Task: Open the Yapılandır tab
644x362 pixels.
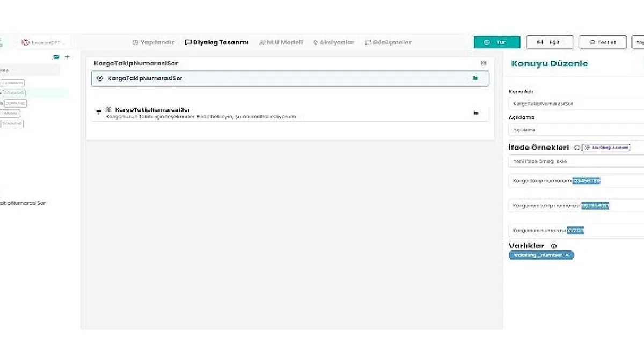Action: [x=153, y=42]
